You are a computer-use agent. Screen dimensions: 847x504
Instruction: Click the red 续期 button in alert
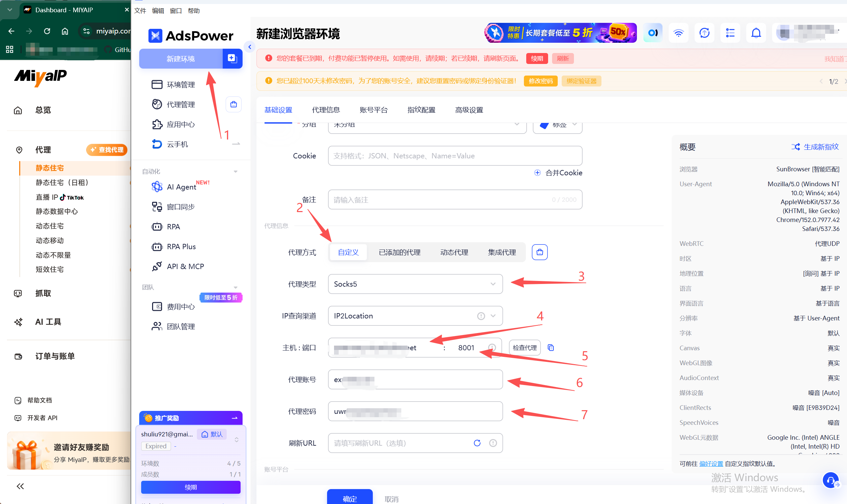[x=537, y=58]
